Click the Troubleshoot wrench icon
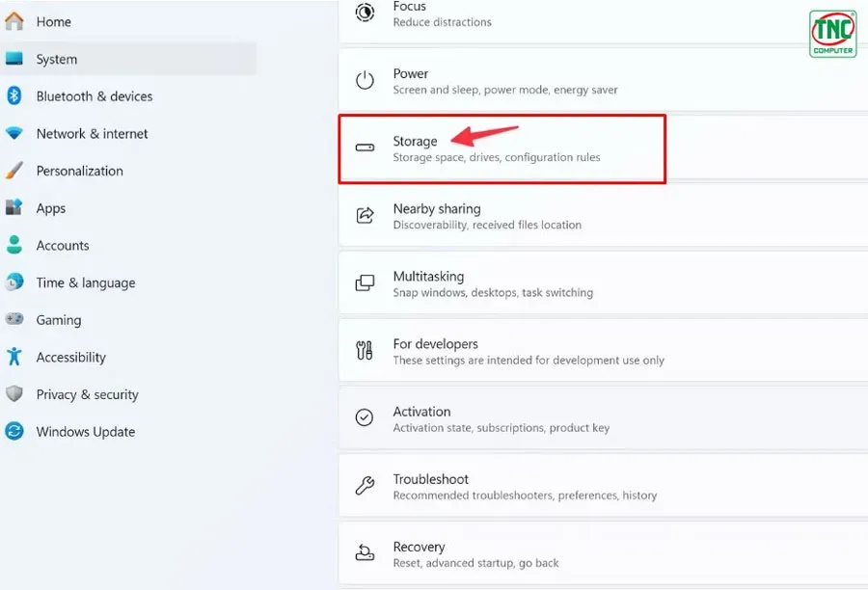Viewport: 868px width, 590px height. (364, 486)
